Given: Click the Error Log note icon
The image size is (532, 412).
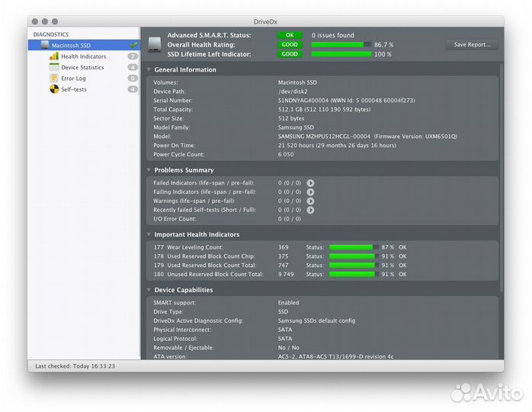Looking at the screenshot, I should point(54,78).
